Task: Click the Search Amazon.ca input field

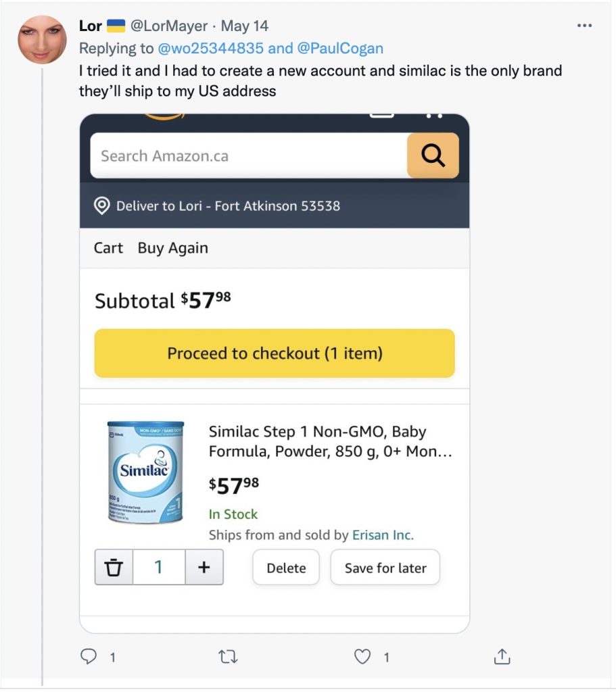Action: (249, 156)
